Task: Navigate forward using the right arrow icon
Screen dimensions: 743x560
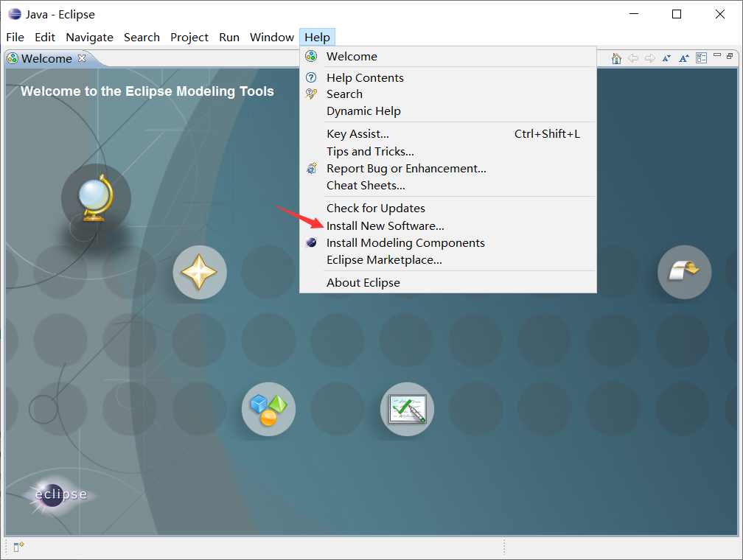Action: (650, 58)
